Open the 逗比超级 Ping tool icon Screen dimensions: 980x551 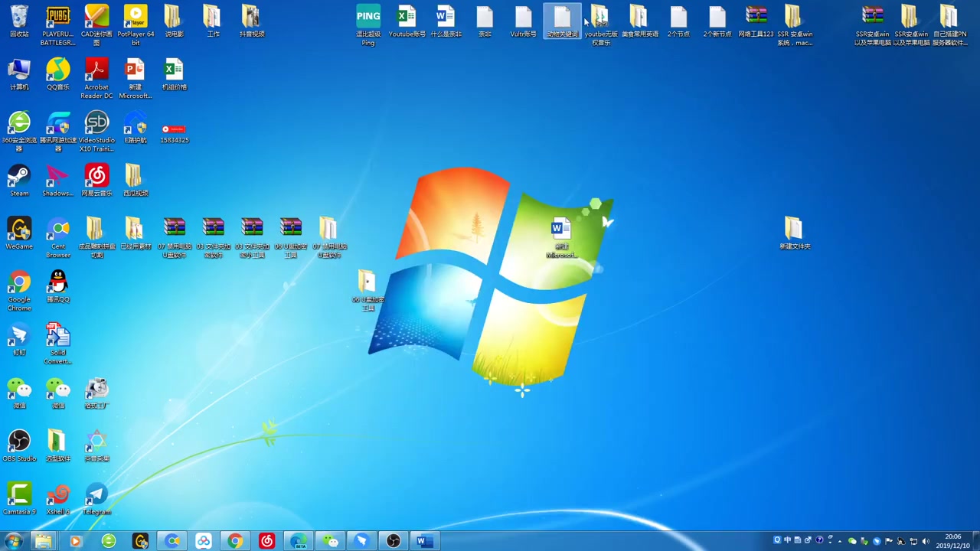coord(368,25)
